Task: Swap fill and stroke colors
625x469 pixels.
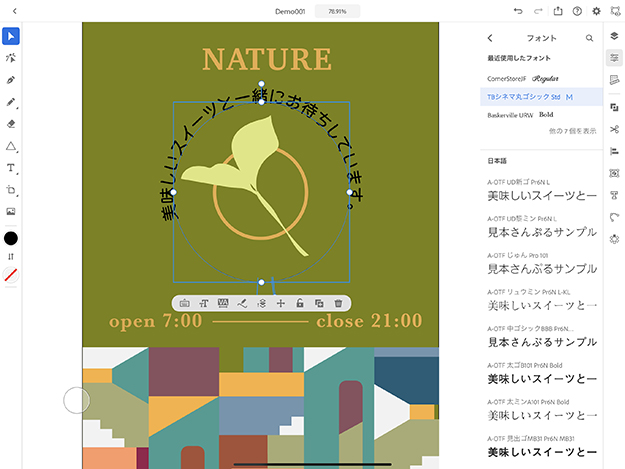Action: tap(11, 257)
